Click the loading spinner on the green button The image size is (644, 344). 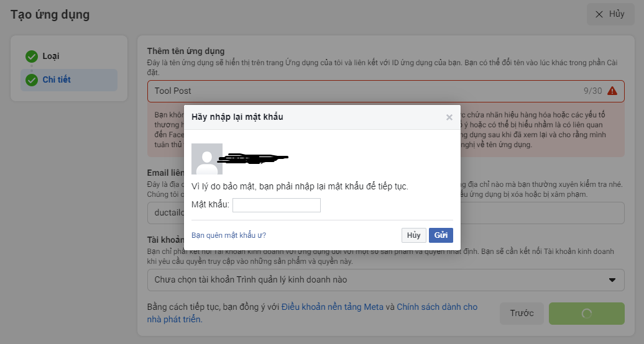(x=586, y=314)
